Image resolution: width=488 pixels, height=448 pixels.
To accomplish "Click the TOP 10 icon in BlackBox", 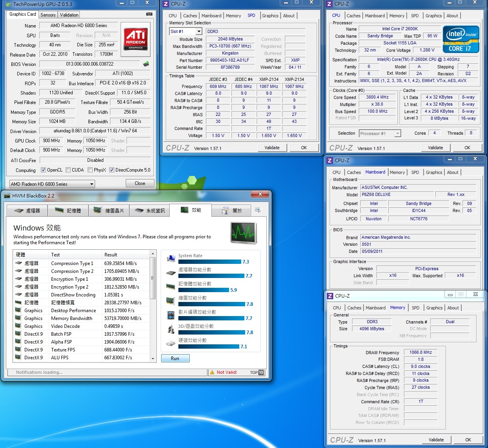I will coord(257,372).
